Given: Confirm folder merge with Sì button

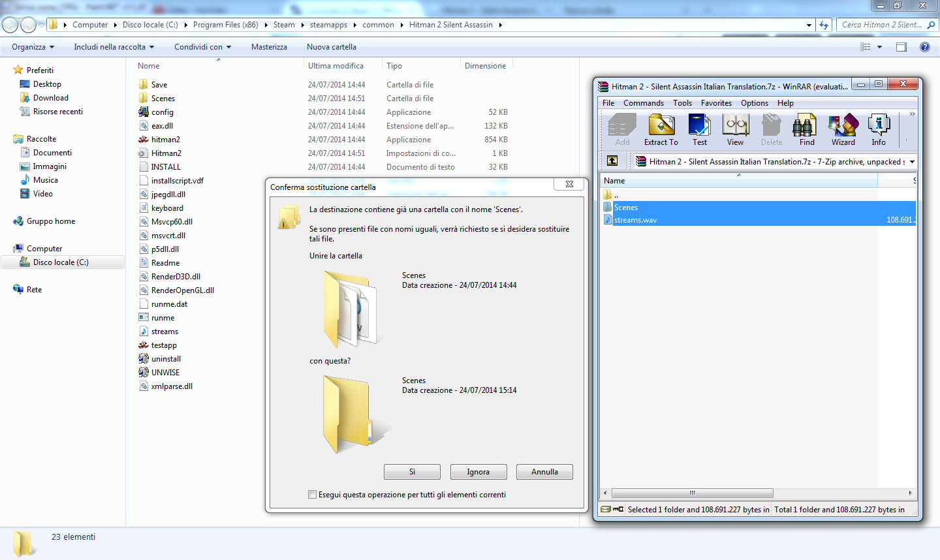Looking at the screenshot, I should [412, 472].
